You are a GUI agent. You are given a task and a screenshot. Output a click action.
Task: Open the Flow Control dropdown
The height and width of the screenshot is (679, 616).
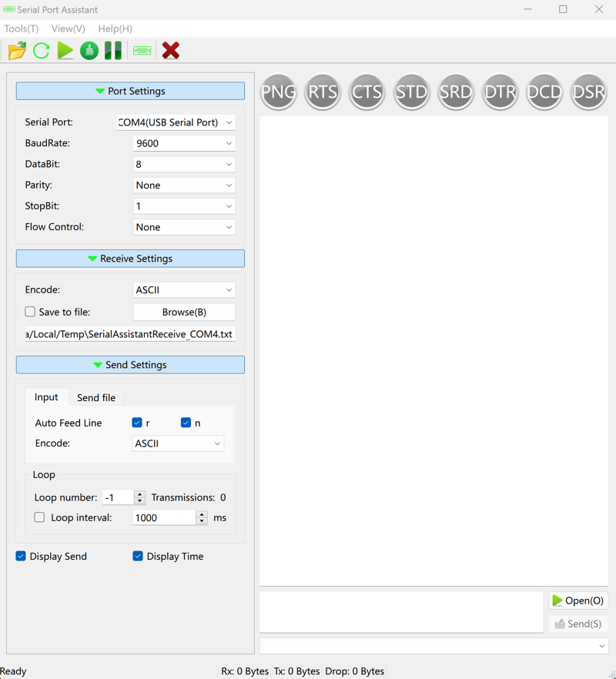(x=184, y=227)
